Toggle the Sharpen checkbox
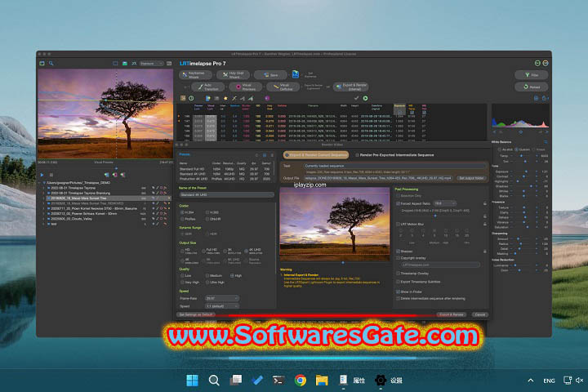Image resolution: width=588 pixels, height=392 pixels. 398,252
